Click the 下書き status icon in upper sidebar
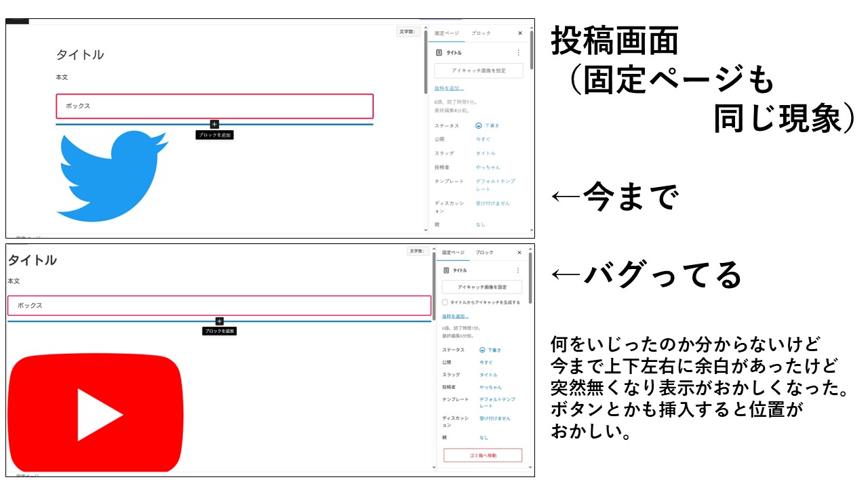 click(x=479, y=125)
